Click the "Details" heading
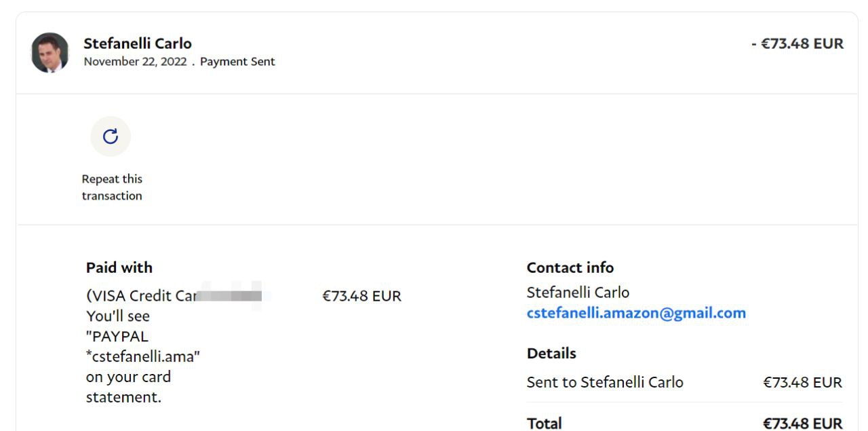The width and height of the screenshot is (868, 431). [x=551, y=354]
